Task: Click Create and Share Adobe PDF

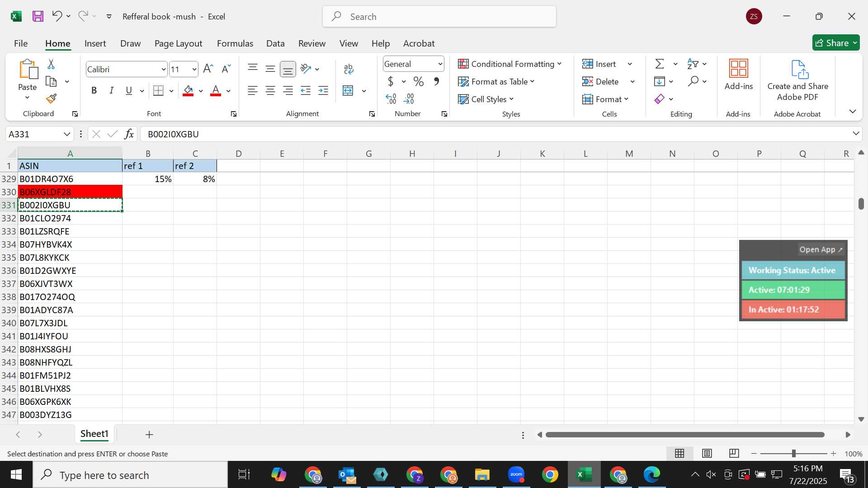Action: (x=797, y=80)
